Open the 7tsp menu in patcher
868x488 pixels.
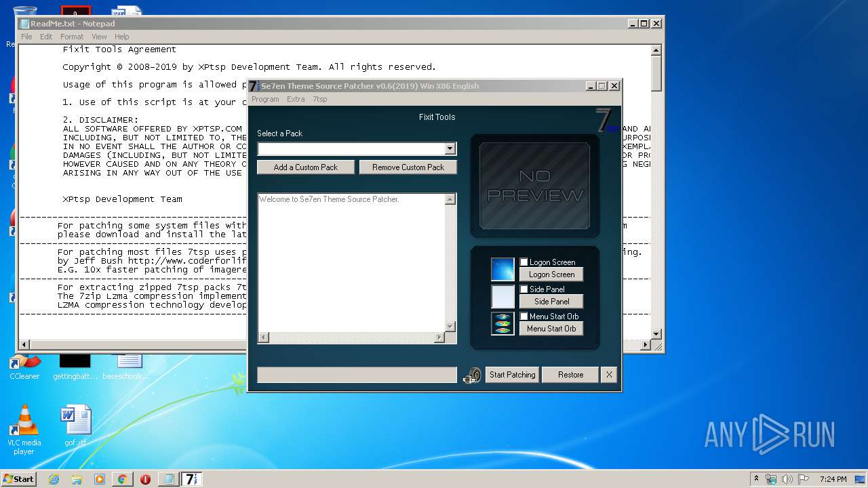[x=320, y=99]
